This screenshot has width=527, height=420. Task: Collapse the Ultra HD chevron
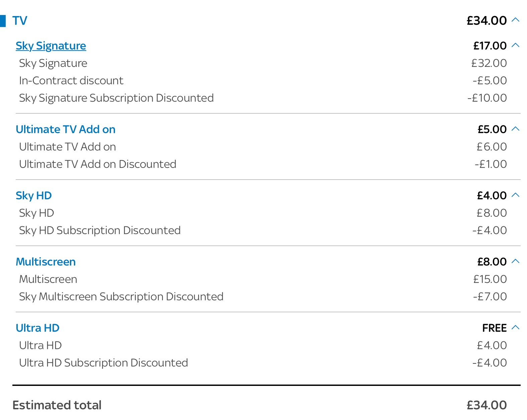[516, 327]
